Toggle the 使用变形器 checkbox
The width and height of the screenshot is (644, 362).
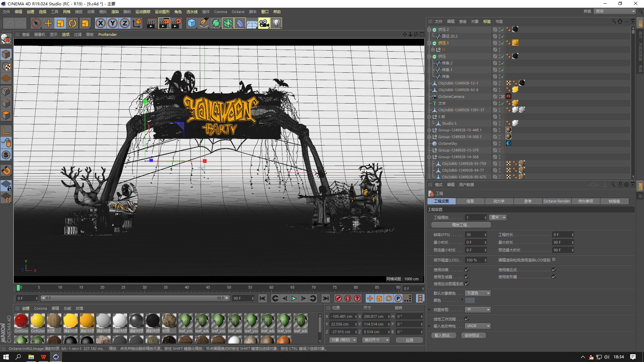[554, 277]
